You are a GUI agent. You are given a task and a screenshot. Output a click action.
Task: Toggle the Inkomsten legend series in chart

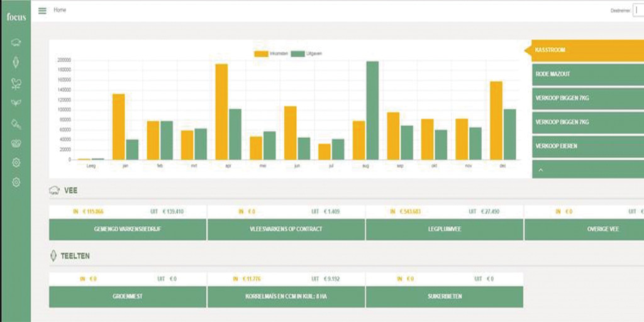point(266,54)
